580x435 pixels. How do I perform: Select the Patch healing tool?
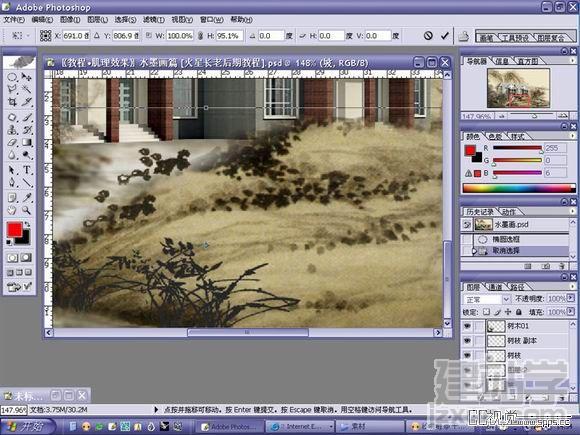tap(12, 118)
